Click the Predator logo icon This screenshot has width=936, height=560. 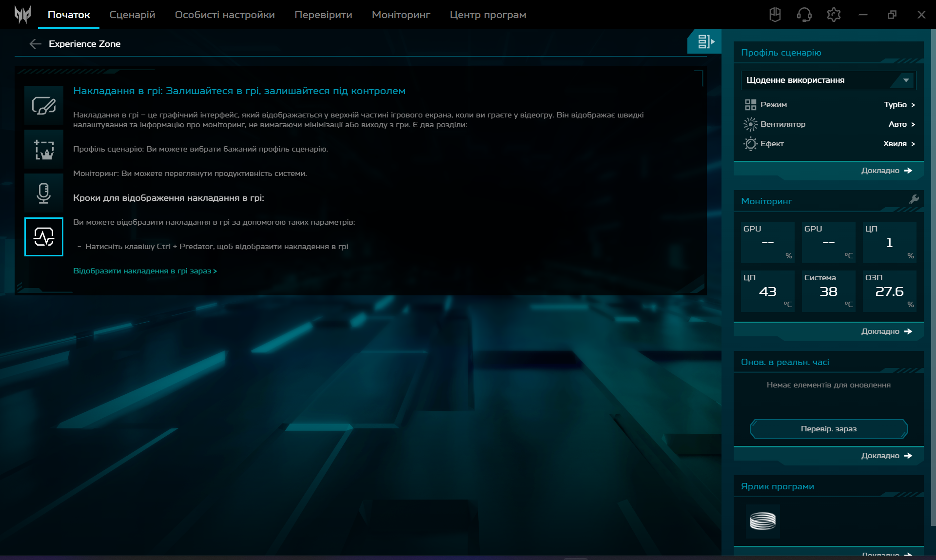pyautogui.click(x=22, y=15)
